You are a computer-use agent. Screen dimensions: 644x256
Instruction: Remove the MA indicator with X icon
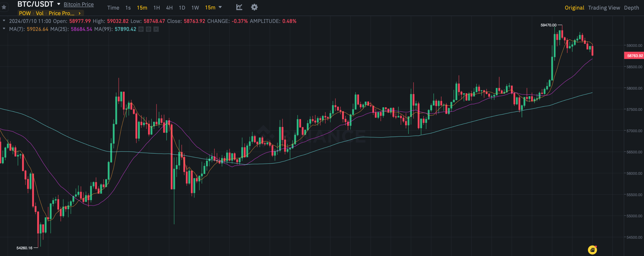(156, 29)
